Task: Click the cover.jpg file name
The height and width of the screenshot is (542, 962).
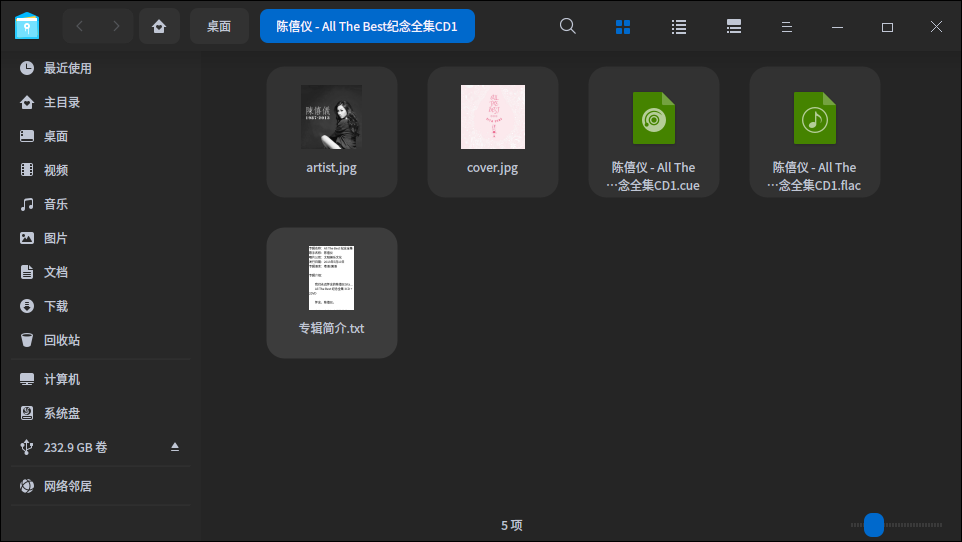Action: click(x=493, y=168)
